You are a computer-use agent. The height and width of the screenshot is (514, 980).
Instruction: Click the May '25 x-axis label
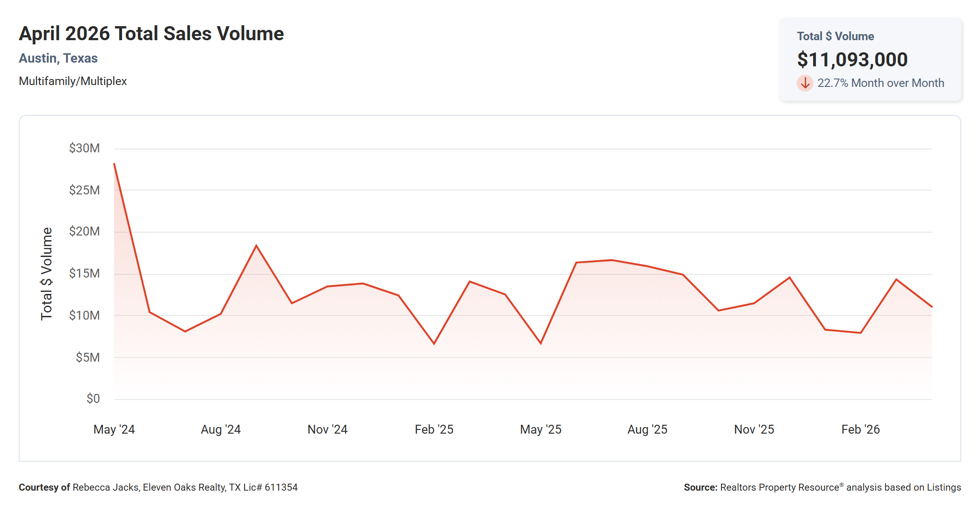540,429
